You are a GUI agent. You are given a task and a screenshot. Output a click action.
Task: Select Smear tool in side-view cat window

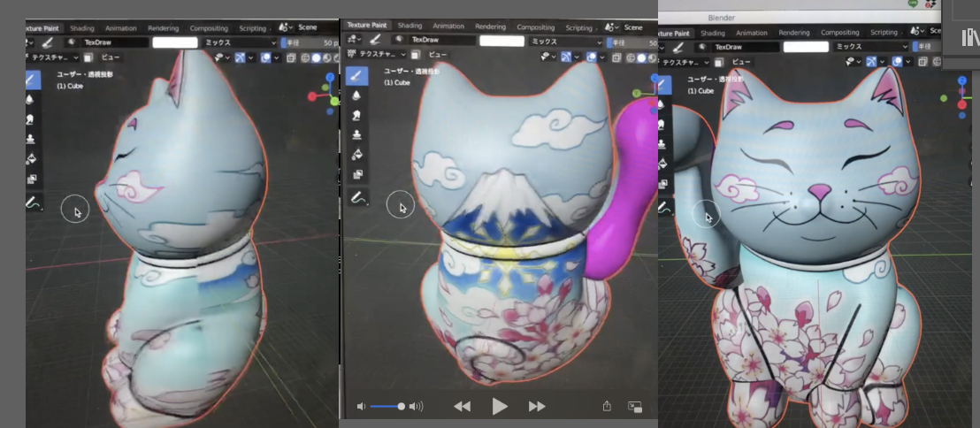coord(30,119)
